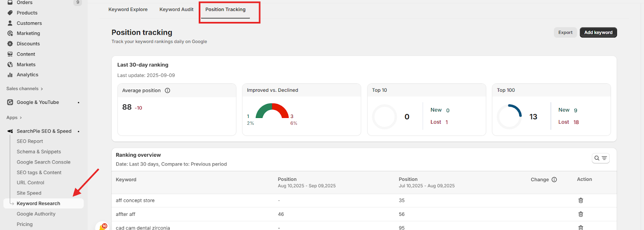Screen dimensions: 644x230
Task: Click trash icon for 'affter aff' keyword
Action: (580, 214)
